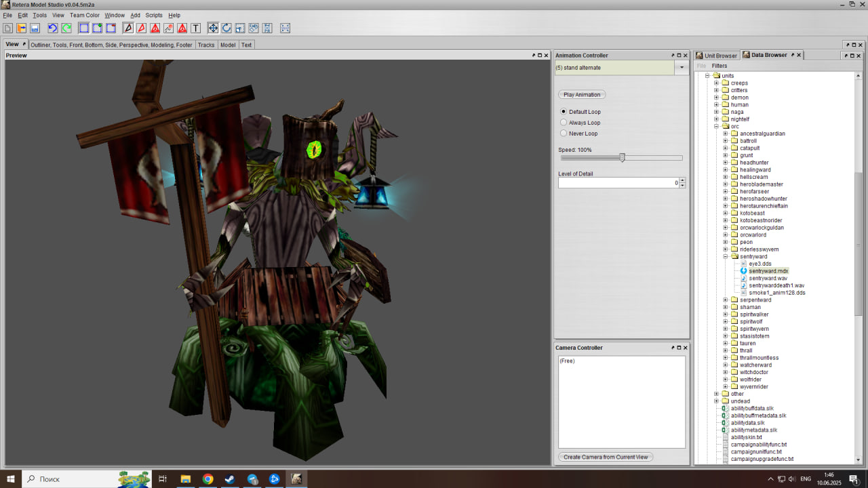Viewport: 868px width, 488px height.
Task: Click the sentryward.mdx model file icon
Action: (x=743, y=270)
